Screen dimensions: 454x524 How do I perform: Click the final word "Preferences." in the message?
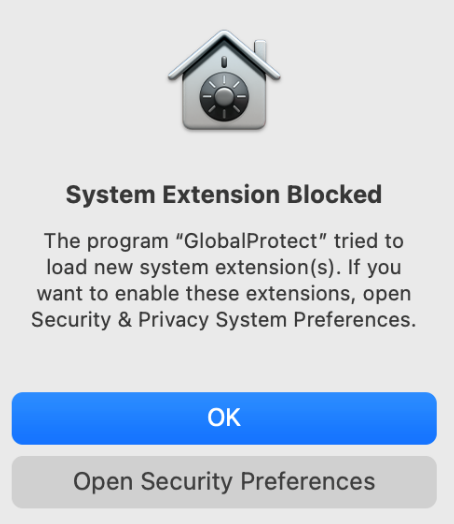click(355, 320)
